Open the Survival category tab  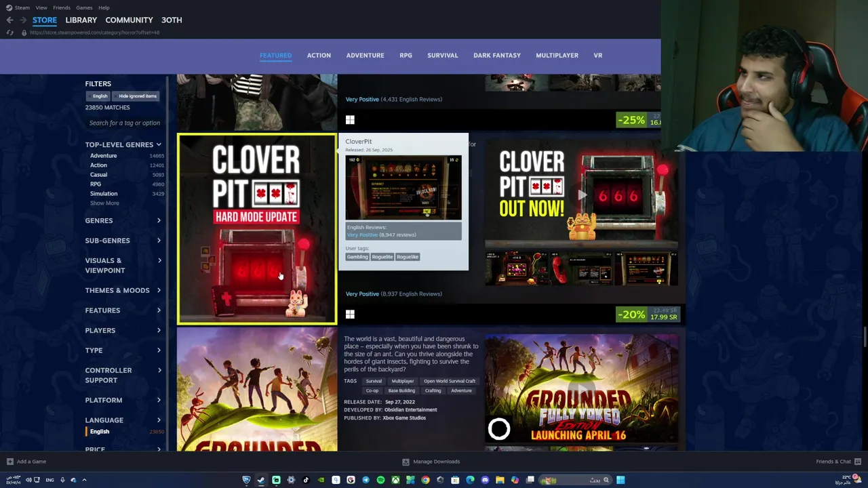tap(442, 55)
